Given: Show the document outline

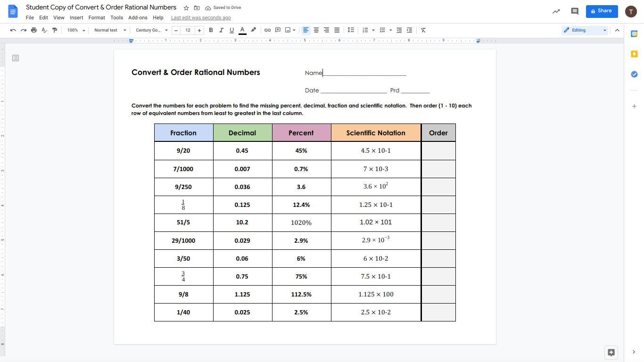Looking at the screenshot, I should pos(16,58).
